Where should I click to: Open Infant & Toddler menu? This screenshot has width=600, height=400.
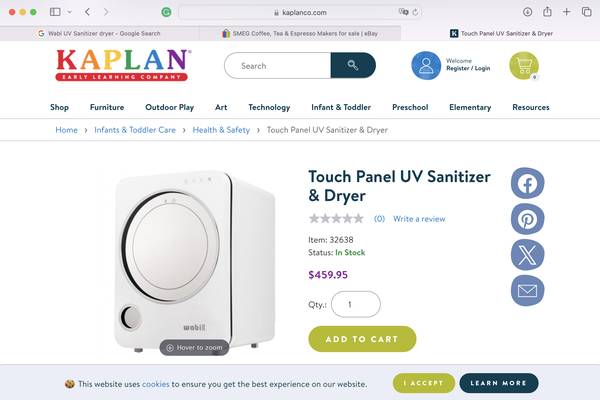point(341,107)
